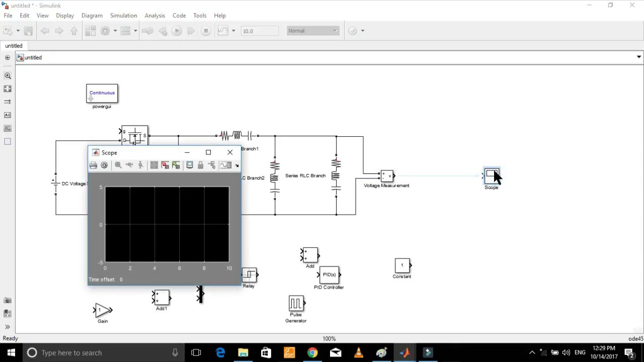Open the Code menu
This screenshot has width=644, height=362.
click(179, 16)
